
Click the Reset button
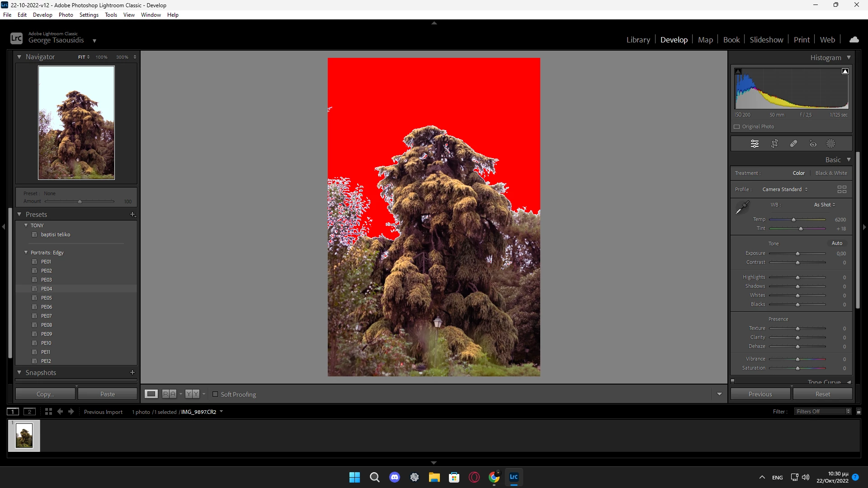[822, 394]
